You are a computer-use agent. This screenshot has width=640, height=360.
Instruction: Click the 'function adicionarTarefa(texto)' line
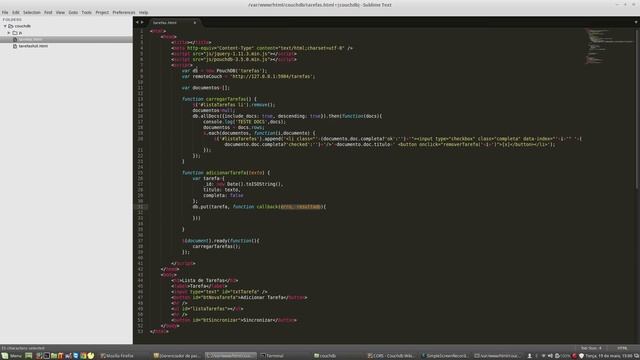click(x=226, y=173)
